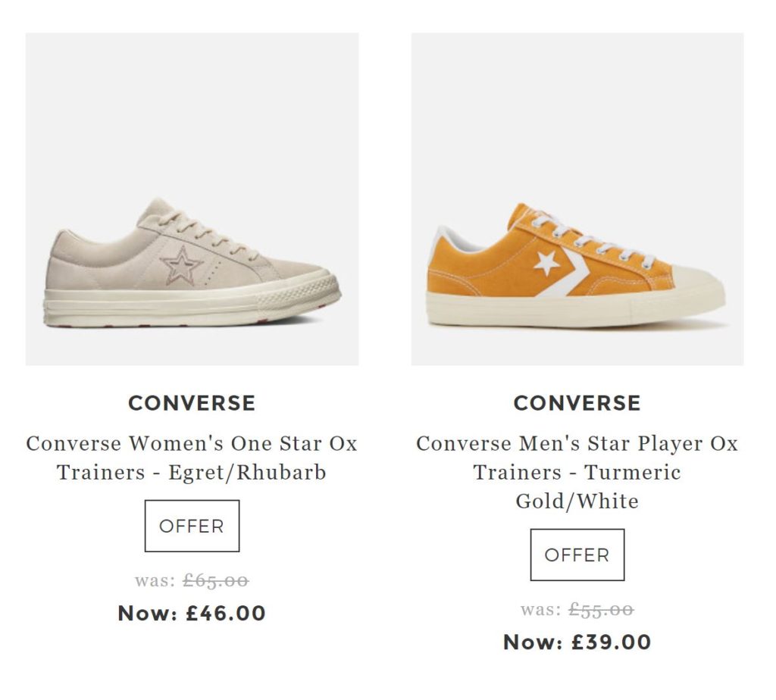Open the Egret/Rhubarb One Star shoe image
The width and height of the screenshot is (776, 700).
click(192, 198)
